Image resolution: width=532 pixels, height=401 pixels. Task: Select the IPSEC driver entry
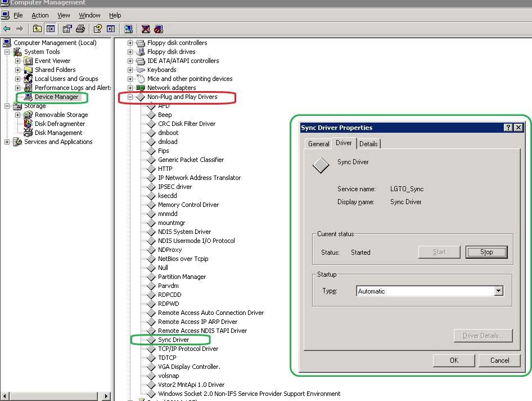[175, 187]
